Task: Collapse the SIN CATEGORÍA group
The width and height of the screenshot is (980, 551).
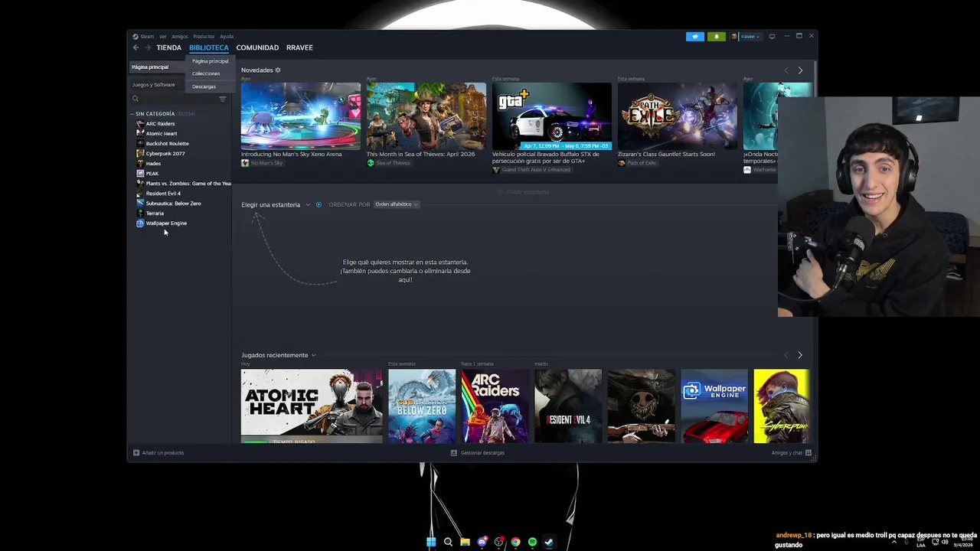Action: [132, 113]
